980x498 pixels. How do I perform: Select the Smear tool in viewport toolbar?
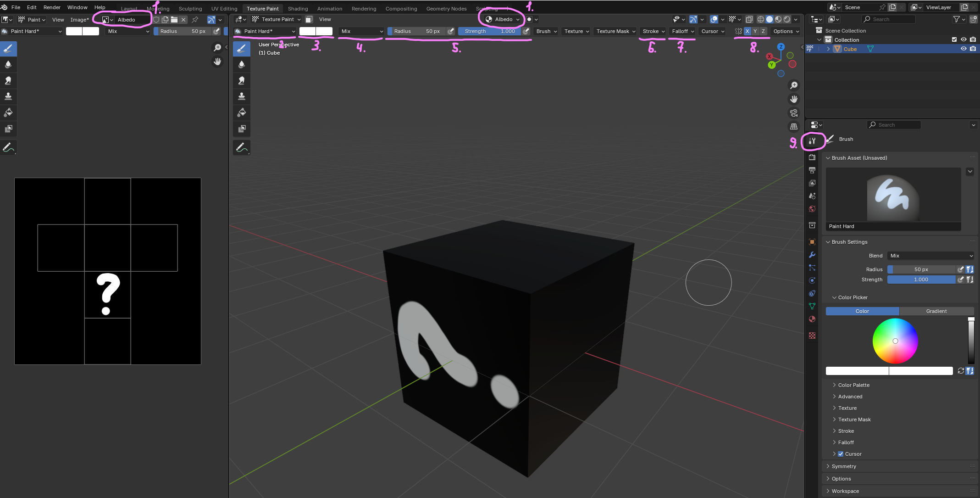pyautogui.click(x=242, y=80)
